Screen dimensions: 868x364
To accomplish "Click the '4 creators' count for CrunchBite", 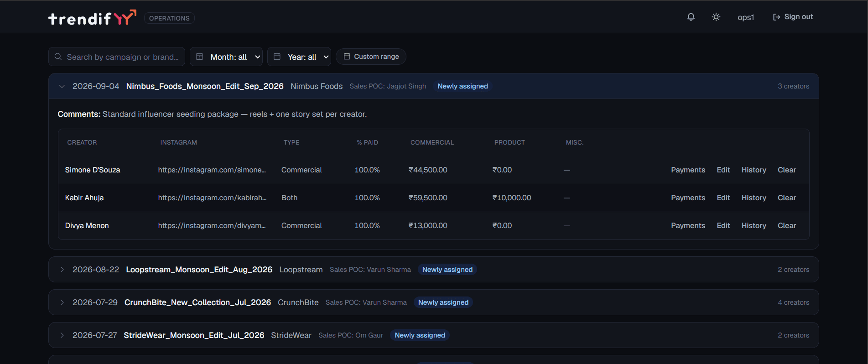I will pyautogui.click(x=794, y=302).
